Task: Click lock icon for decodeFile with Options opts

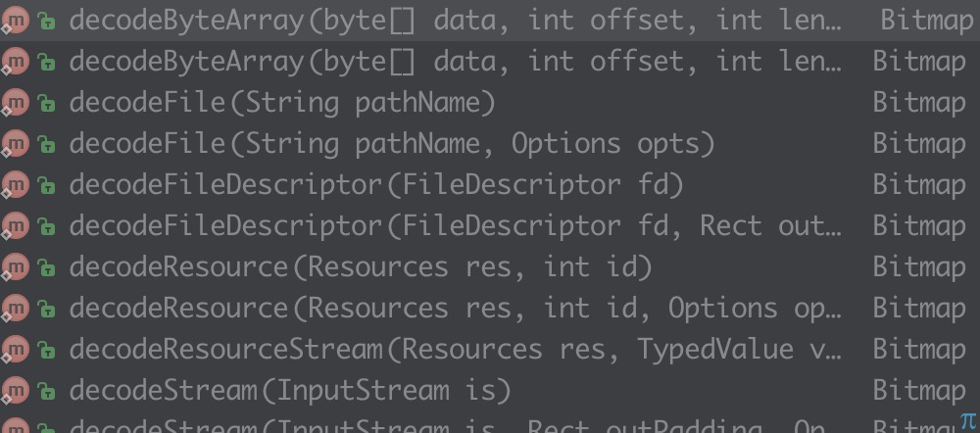Action: (45, 145)
